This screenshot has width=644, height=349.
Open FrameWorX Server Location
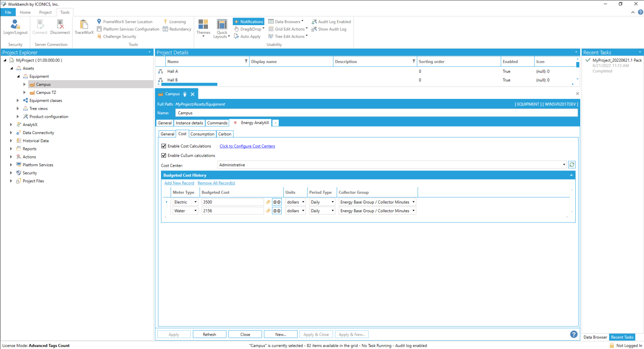coord(125,22)
